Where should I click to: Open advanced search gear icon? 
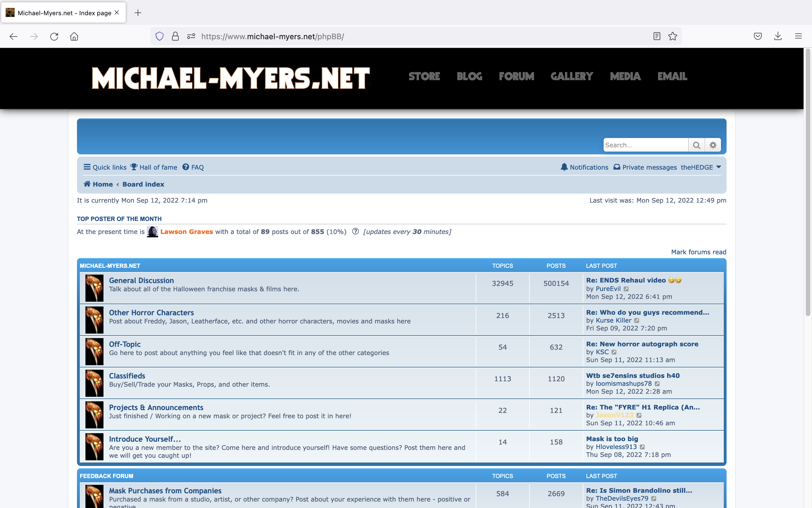713,145
